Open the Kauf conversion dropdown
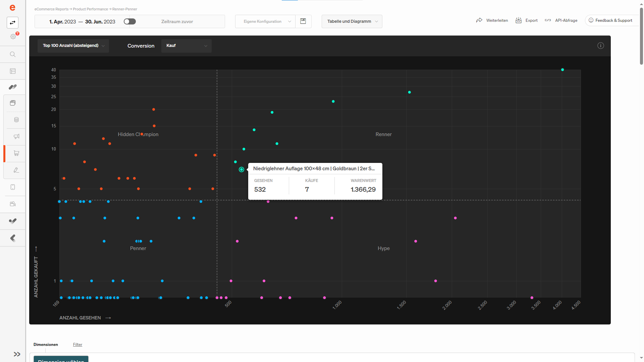The image size is (644, 362). [x=186, y=46]
